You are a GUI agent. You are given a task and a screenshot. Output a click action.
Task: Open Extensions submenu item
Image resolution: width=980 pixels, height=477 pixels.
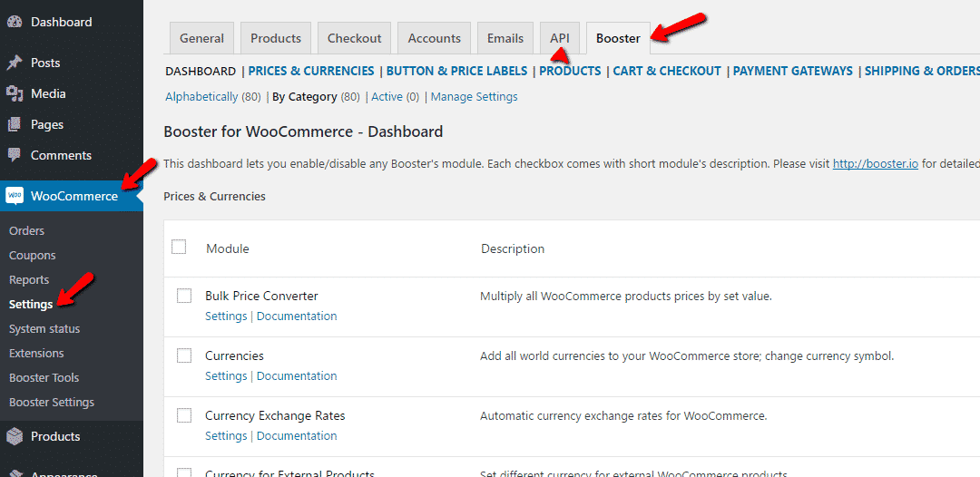tap(36, 353)
